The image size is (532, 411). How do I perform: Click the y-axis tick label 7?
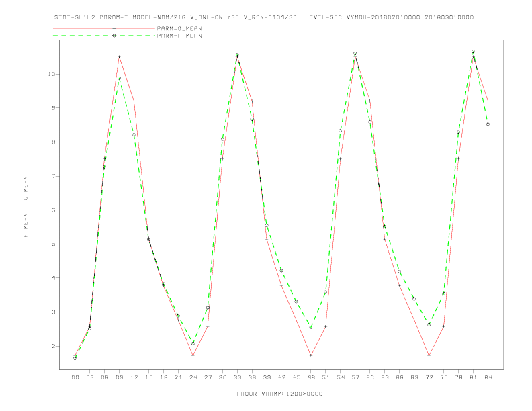coord(53,176)
